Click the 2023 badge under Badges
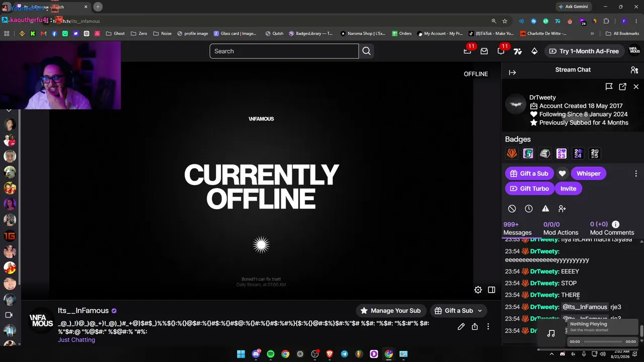 pos(561,153)
